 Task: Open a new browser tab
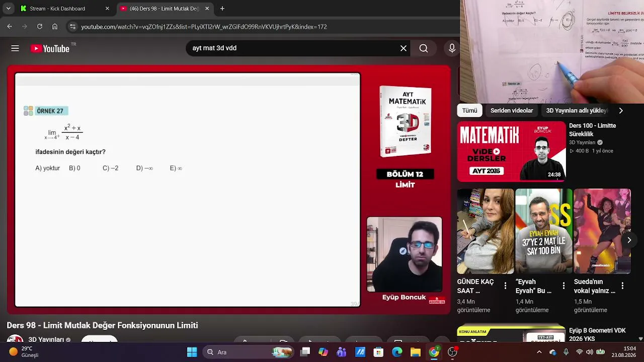click(x=222, y=9)
